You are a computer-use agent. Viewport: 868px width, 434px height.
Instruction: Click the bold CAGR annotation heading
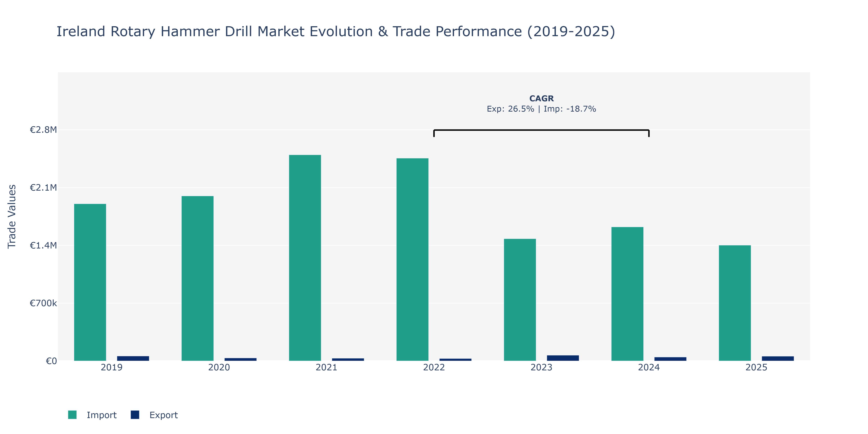(x=541, y=99)
